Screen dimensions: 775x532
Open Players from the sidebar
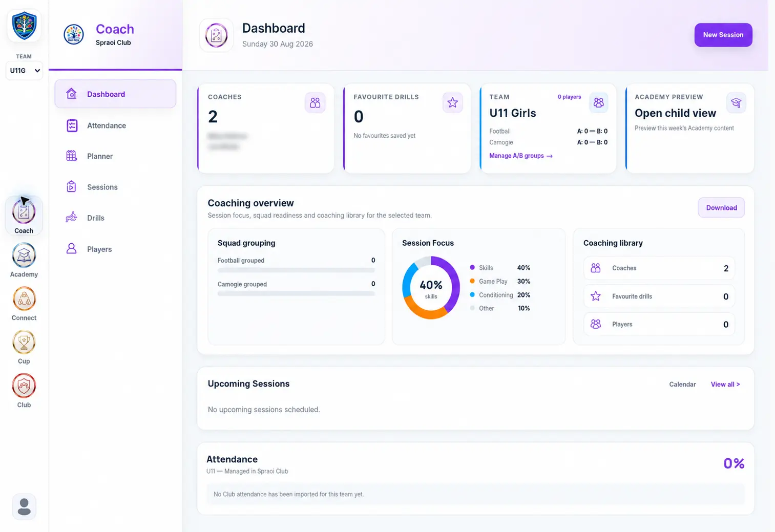pos(115,249)
